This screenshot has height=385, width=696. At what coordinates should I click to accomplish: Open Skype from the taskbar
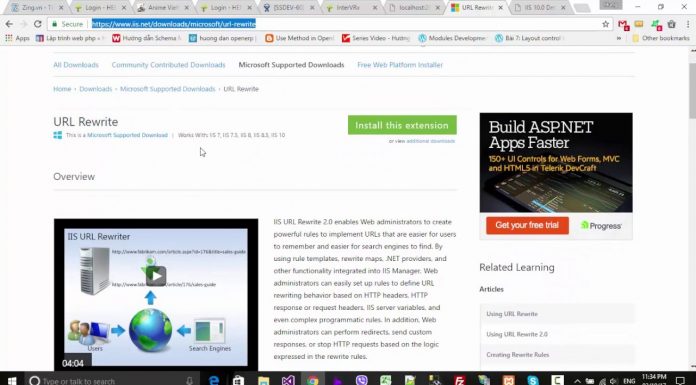[533, 380]
